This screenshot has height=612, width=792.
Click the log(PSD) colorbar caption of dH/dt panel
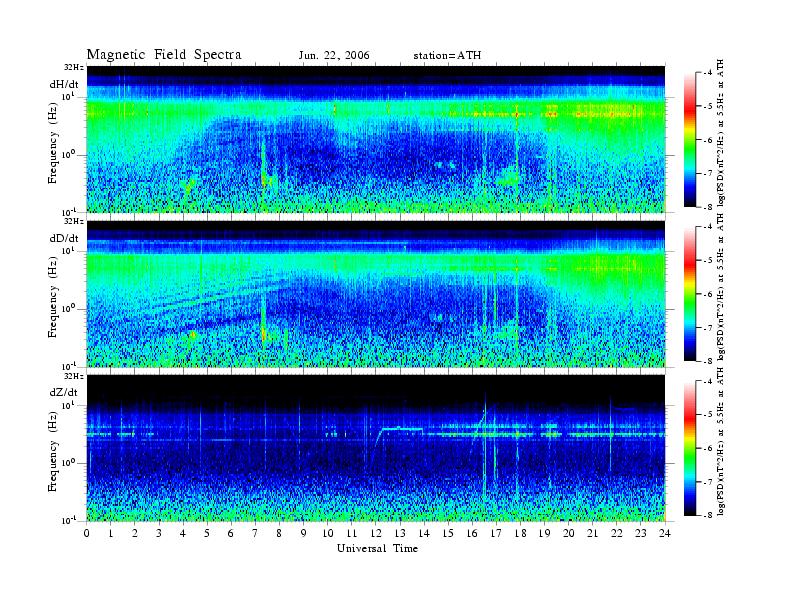tap(721, 133)
